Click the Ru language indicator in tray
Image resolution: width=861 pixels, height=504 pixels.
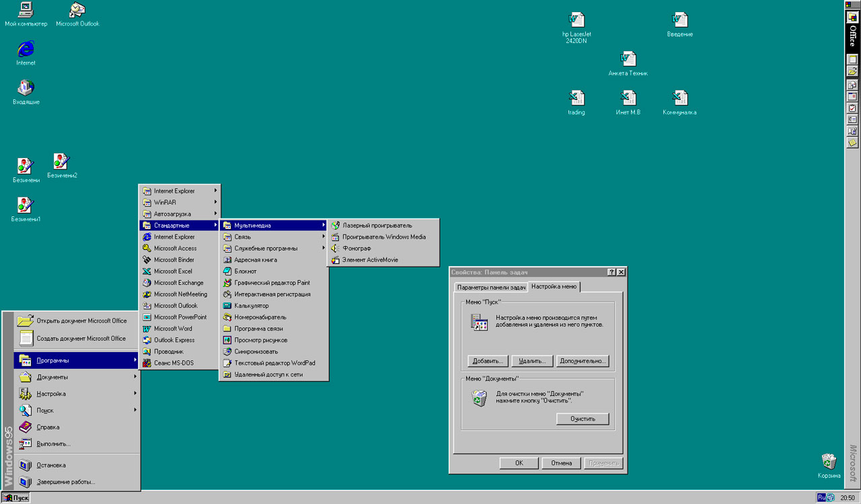click(x=821, y=497)
